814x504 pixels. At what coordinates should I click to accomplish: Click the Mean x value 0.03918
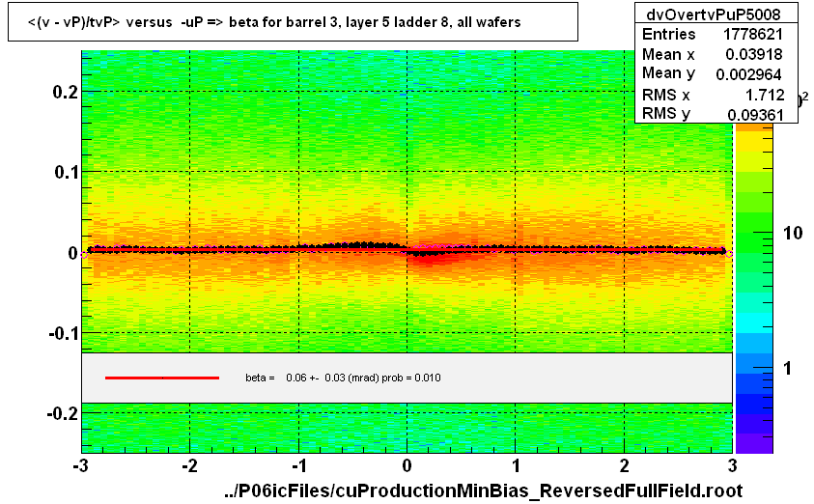pyautogui.click(x=754, y=54)
